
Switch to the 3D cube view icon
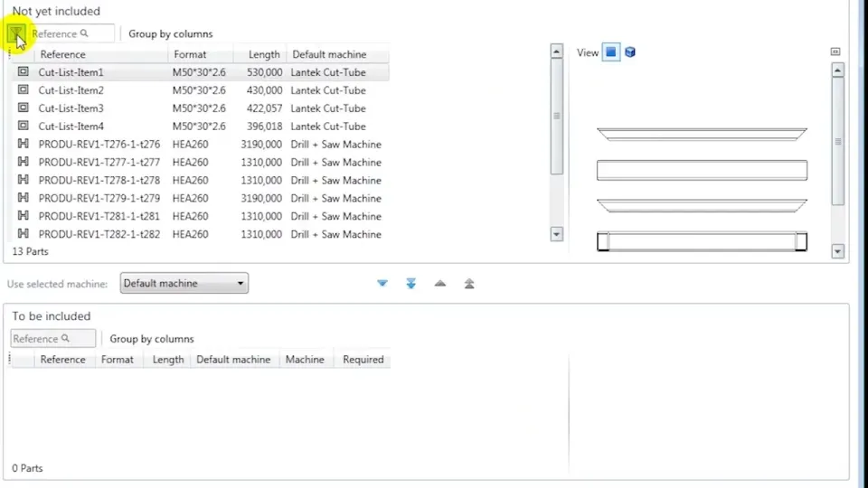pos(630,52)
